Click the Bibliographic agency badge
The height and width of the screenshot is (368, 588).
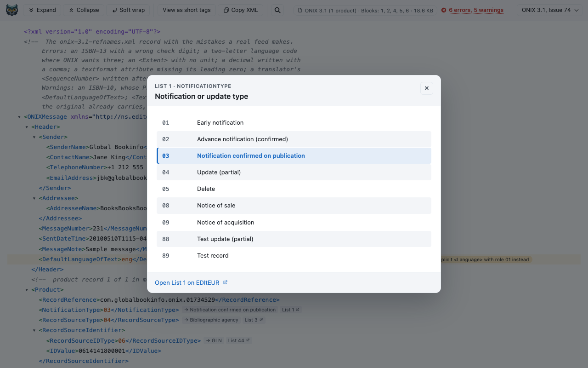211,320
